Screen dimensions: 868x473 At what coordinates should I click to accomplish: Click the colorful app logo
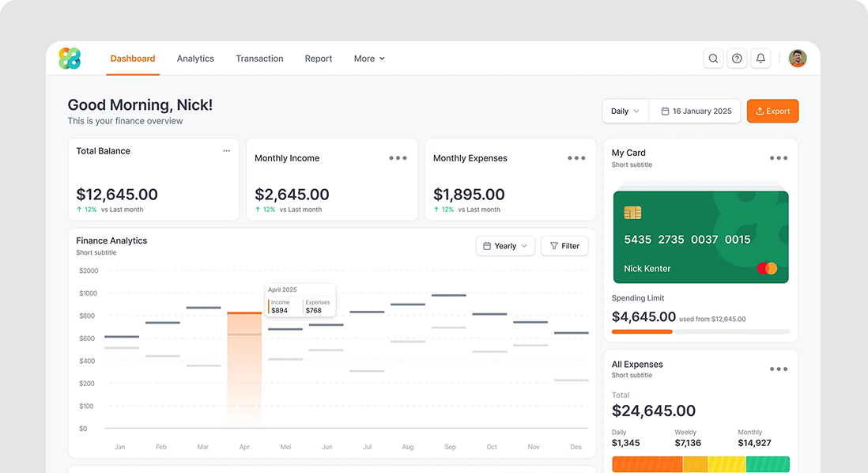tap(70, 59)
